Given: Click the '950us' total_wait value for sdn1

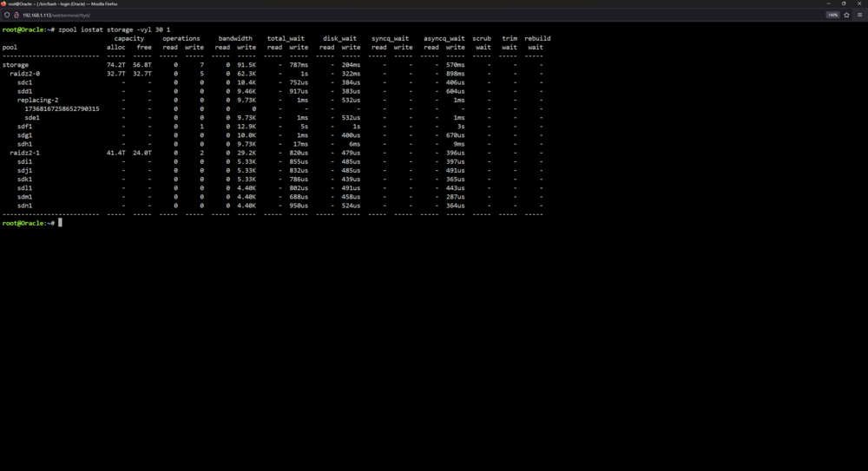Looking at the screenshot, I should point(299,206).
